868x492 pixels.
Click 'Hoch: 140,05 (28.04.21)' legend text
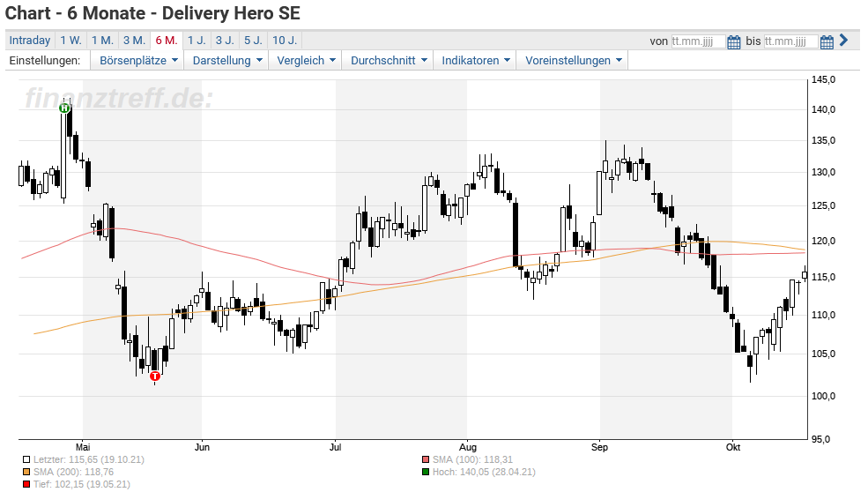tap(484, 472)
